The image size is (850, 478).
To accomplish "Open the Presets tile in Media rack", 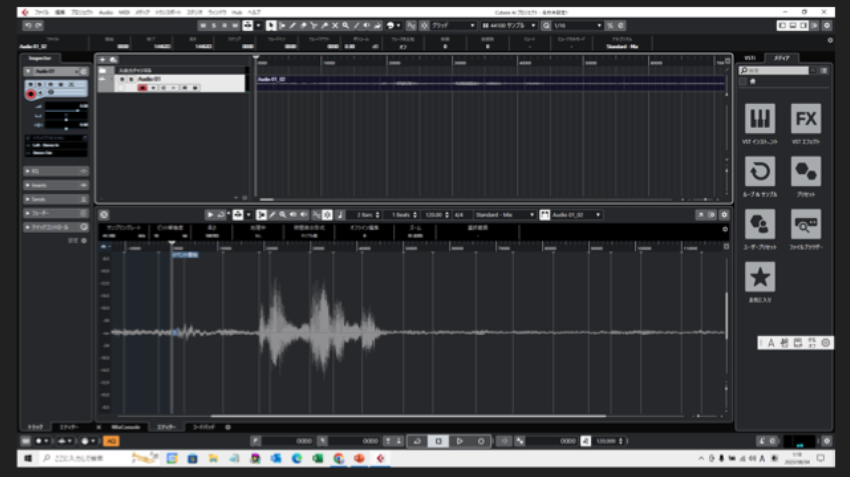I will point(806,171).
